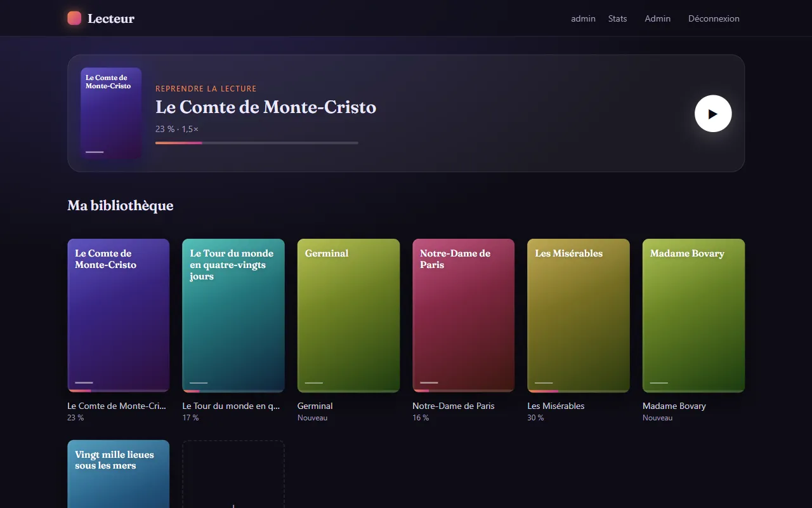Open the Germinal book cover

coord(348,316)
